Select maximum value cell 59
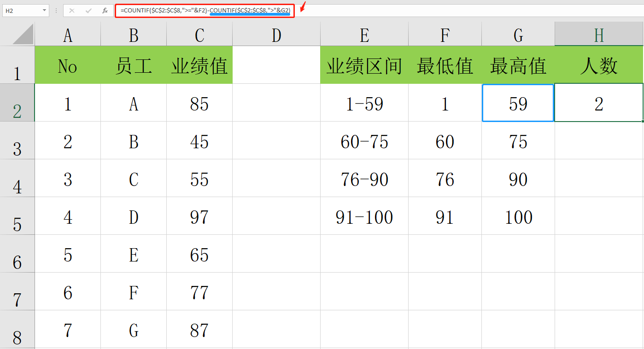This screenshot has height=349, width=644. [518, 103]
